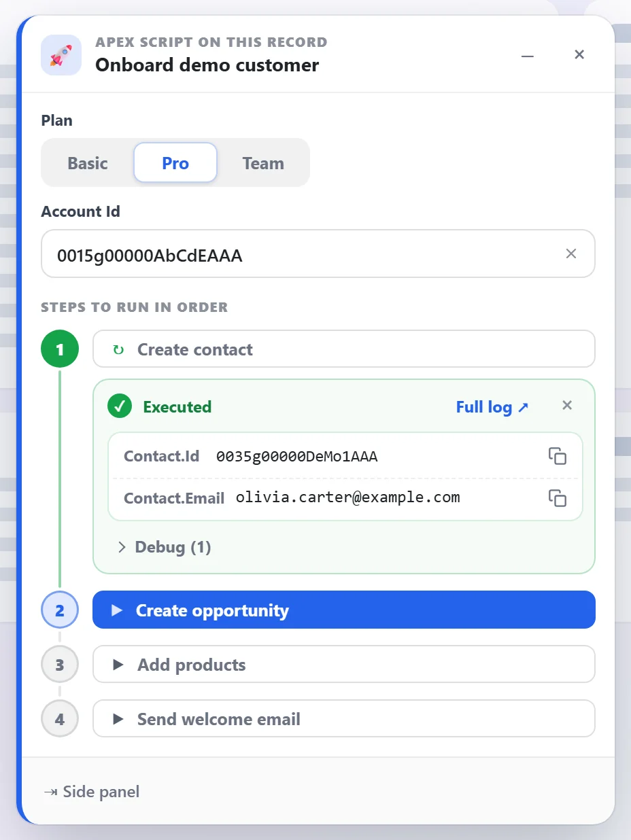Click step 3 circle
Viewport: 631px width, 840px height.
(x=60, y=665)
